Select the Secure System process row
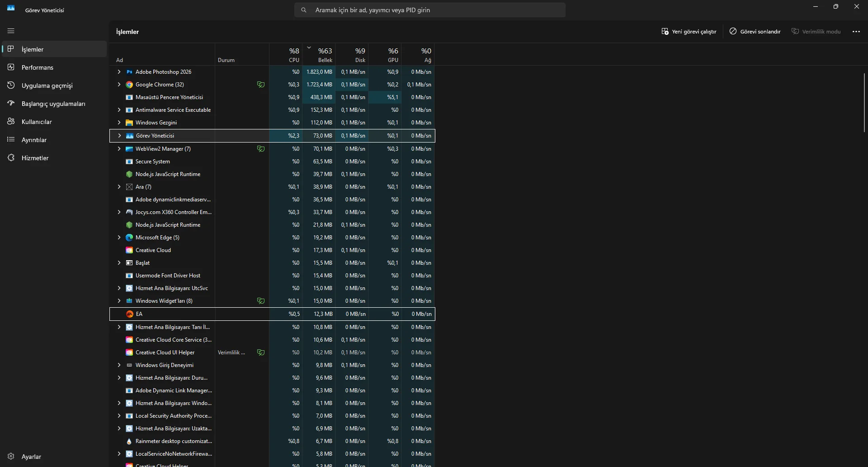Image resolution: width=868 pixels, height=467 pixels. [x=272, y=162]
